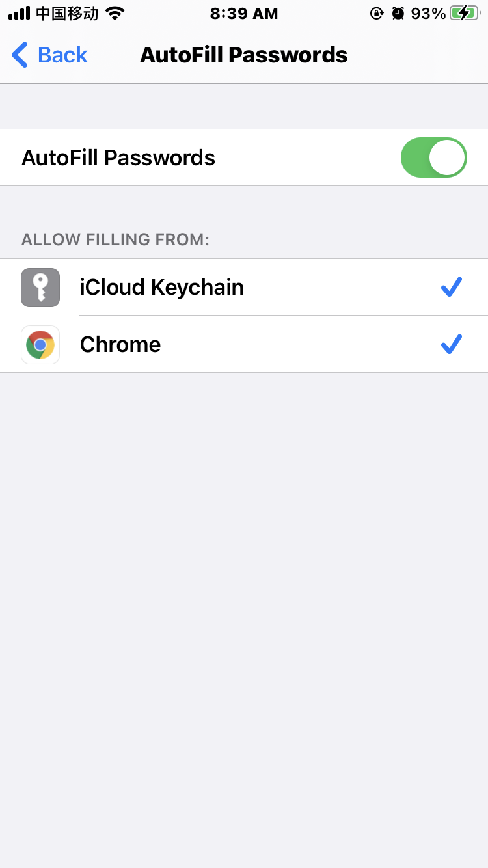The image size is (488, 868).
Task: Tap the AutoFill Passwords navigation title
Action: pyautogui.click(x=244, y=55)
